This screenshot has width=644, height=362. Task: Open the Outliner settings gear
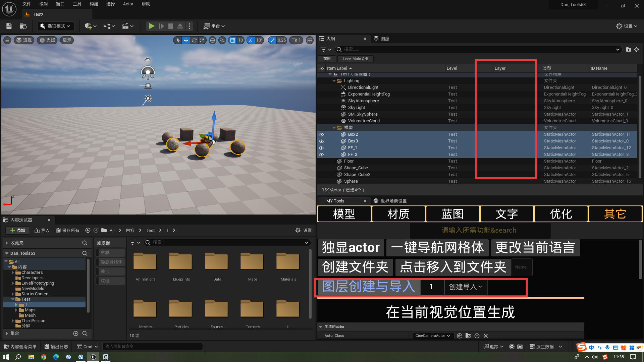[x=637, y=50]
